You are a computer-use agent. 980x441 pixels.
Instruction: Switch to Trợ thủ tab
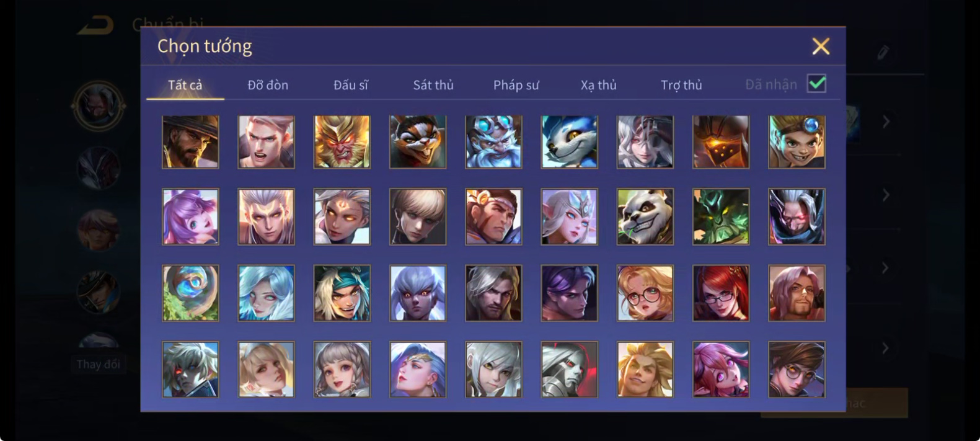681,85
